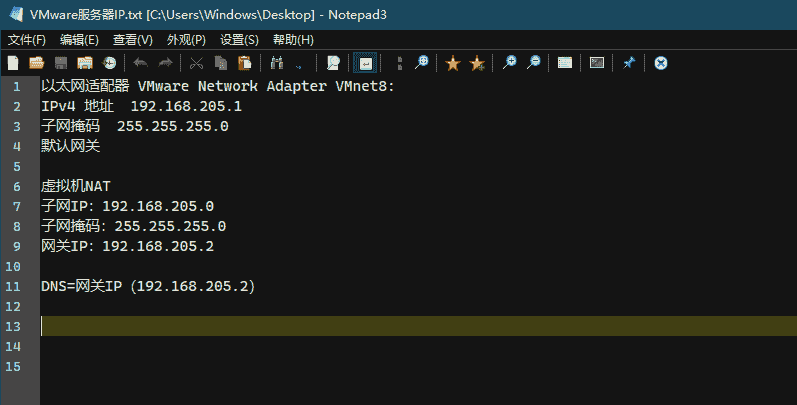The width and height of the screenshot is (797, 405).
Task: Create a new file from toolbar
Action: tap(14, 63)
